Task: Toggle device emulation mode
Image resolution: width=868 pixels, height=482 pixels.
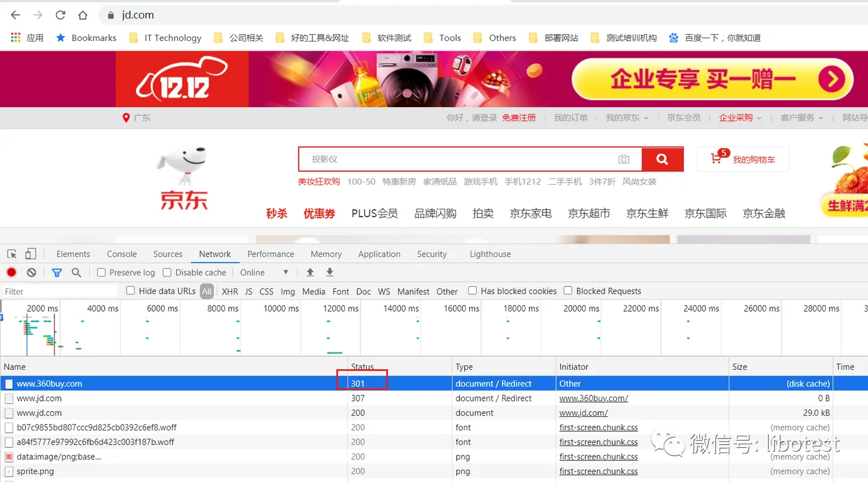Action: [x=30, y=253]
